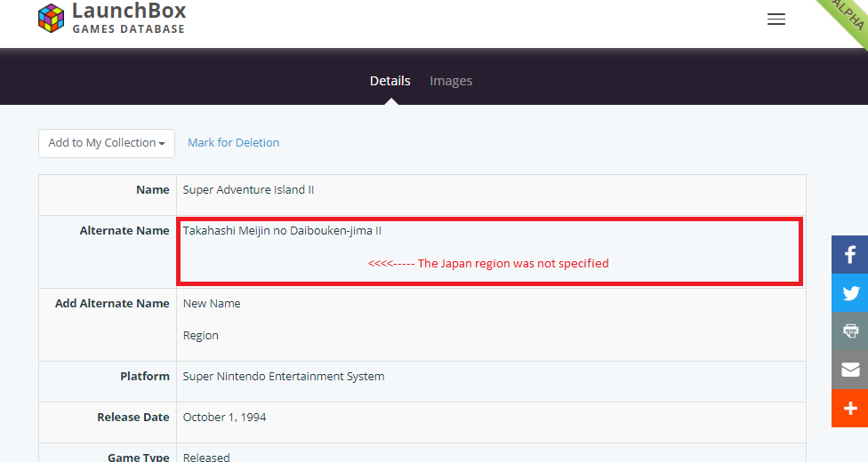Click the October 1, 1994 release date
The height and width of the screenshot is (462, 868).
click(x=225, y=418)
